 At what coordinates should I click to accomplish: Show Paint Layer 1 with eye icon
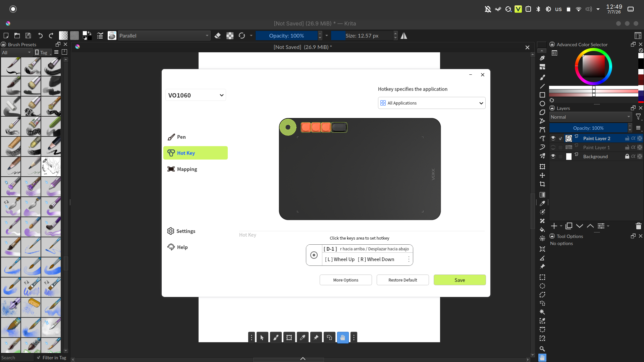(553, 147)
